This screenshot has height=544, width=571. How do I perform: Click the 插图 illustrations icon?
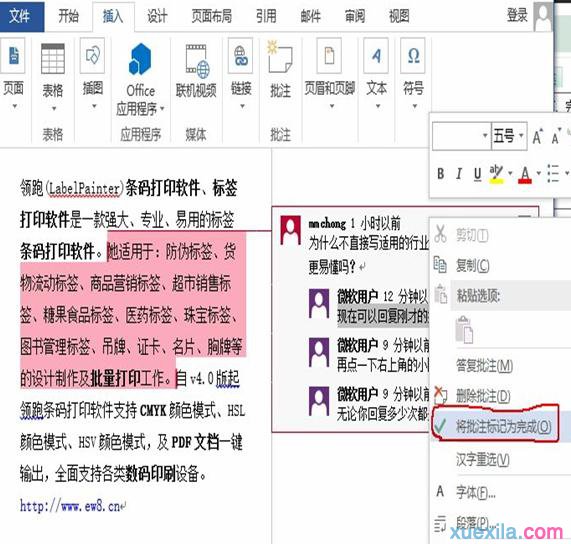[92, 55]
